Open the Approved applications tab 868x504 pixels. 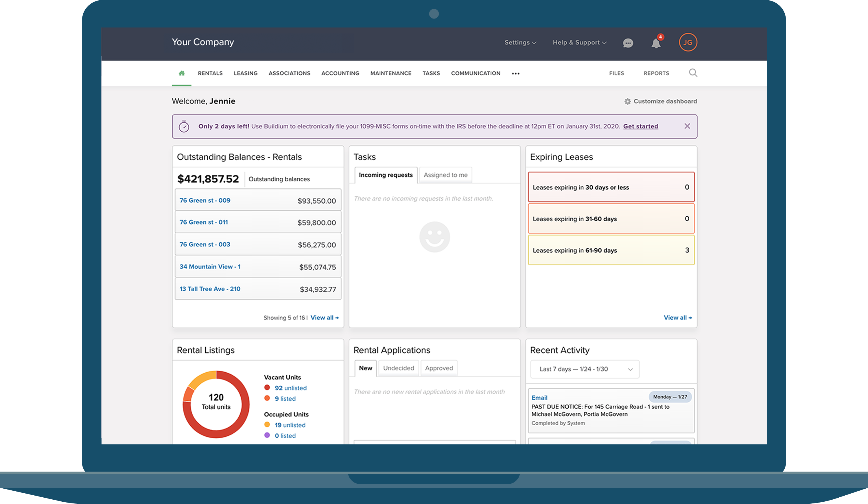[439, 368]
